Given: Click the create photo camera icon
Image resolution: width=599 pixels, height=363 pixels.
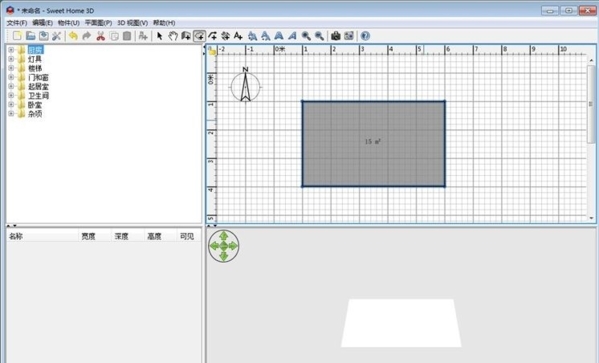Looking at the screenshot, I should [x=335, y=36].
